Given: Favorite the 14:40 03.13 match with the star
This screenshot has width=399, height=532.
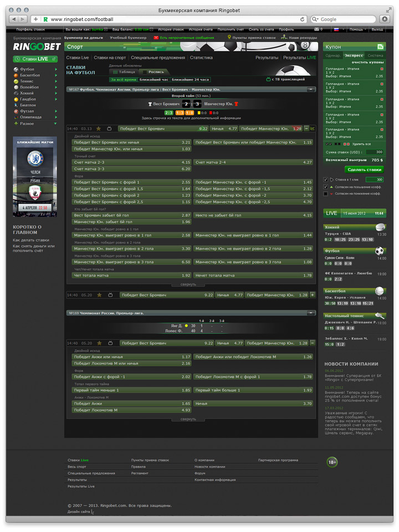Looking at the screenshot, I should click(x=99, y=128).
